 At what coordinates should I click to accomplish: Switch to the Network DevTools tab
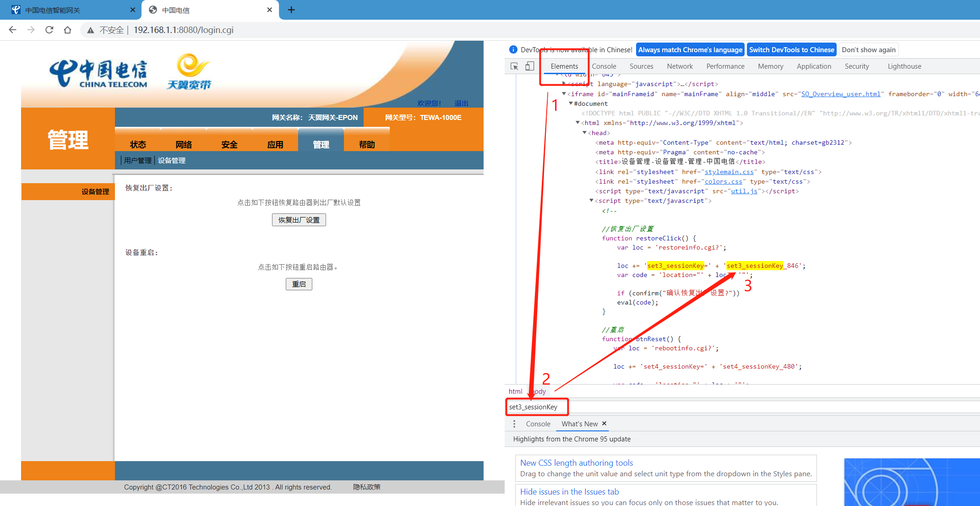click(680, 66)
